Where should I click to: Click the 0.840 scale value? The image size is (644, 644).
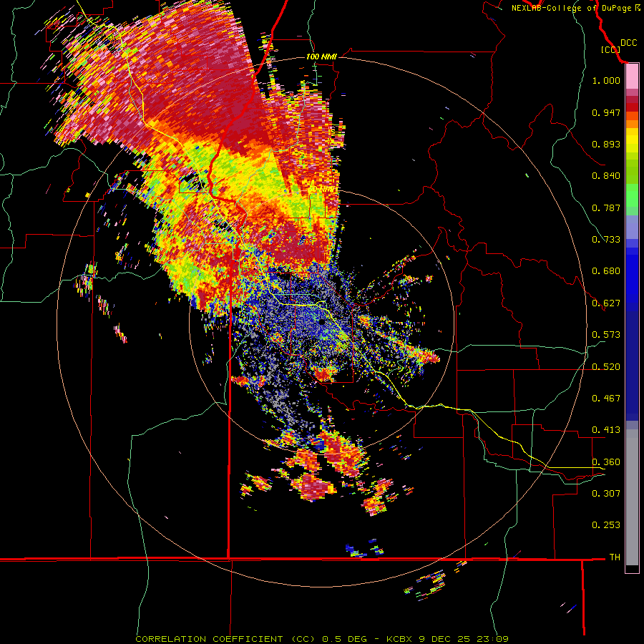[x=606, y=176]
